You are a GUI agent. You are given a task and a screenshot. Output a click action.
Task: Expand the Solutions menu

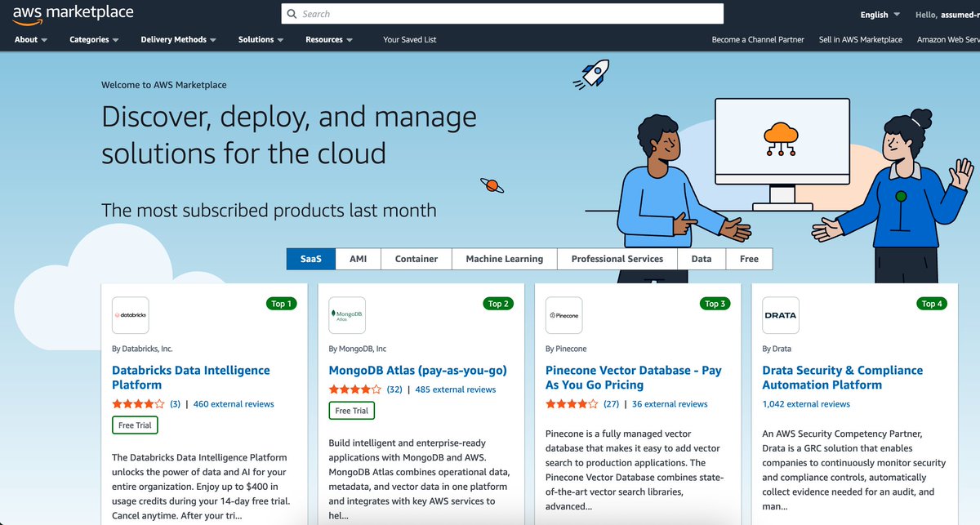(x=261, y=39)
